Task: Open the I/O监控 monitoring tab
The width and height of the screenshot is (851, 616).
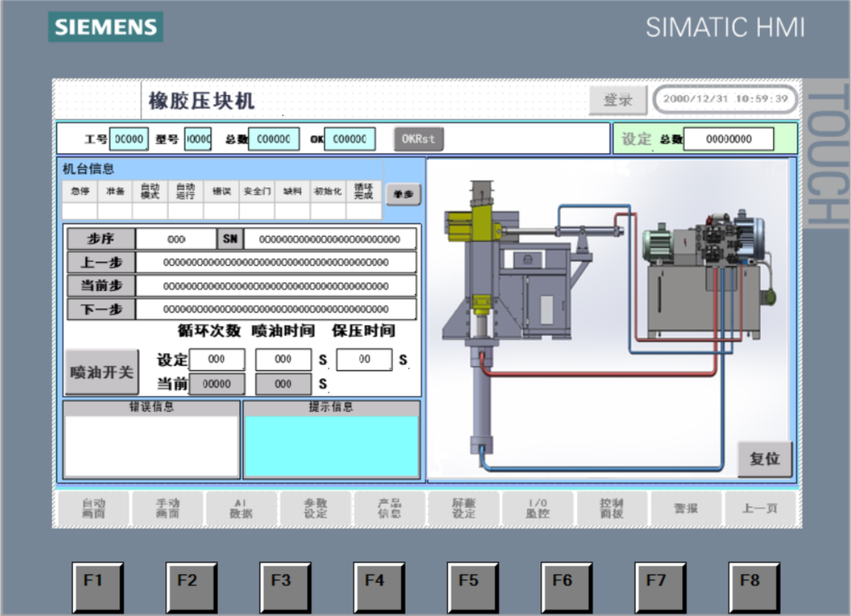Action: coord(538,508)
